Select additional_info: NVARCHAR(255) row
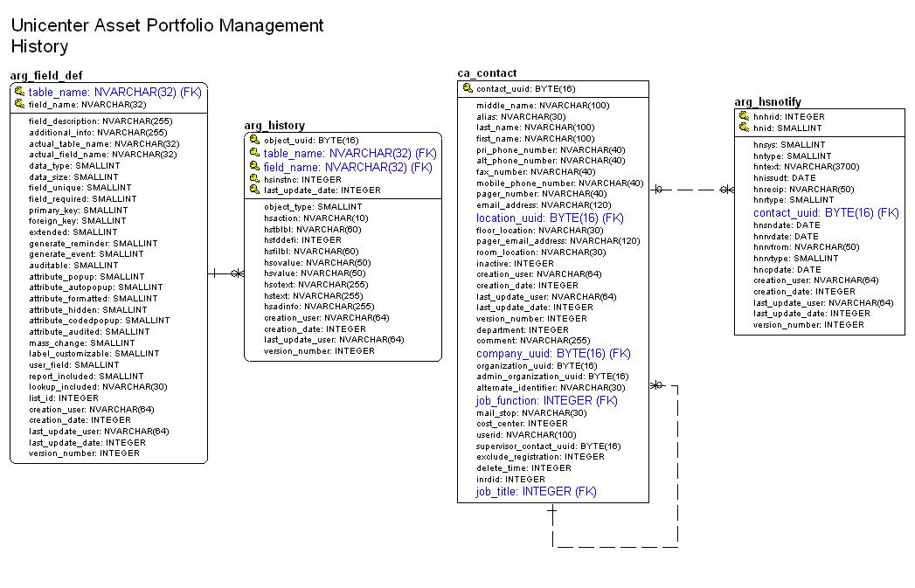 point(98,133)
